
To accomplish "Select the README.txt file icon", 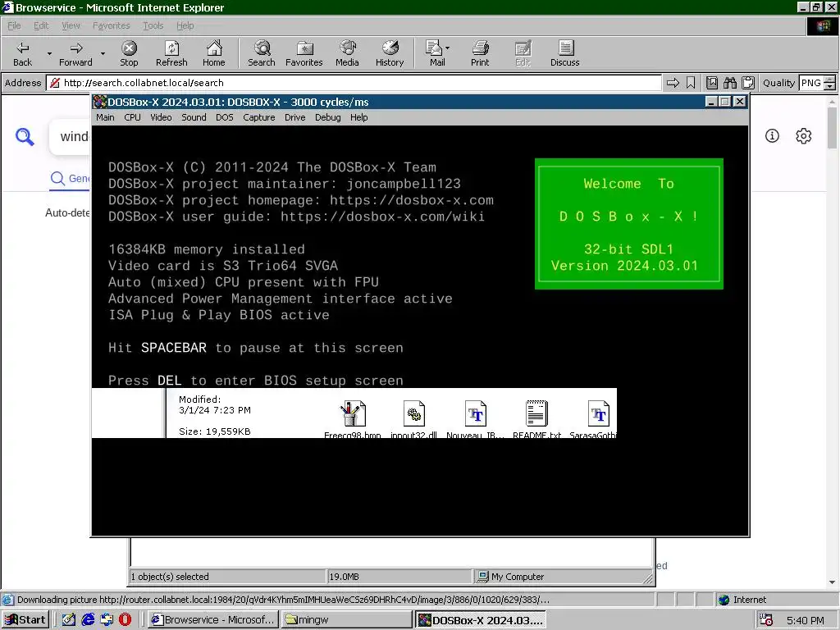I will pos(536,414).
